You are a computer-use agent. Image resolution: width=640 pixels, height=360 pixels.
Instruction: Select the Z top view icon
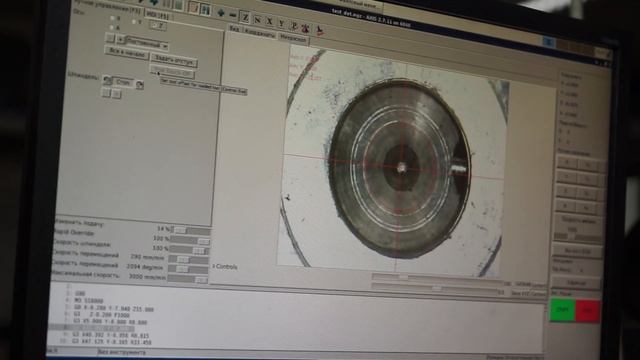coord(245,17)
